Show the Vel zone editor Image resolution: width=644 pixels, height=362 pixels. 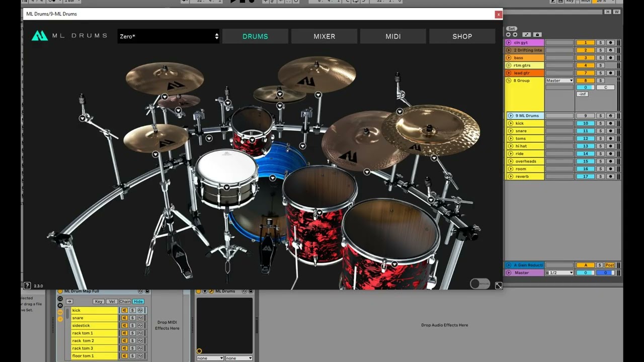tap(112, 302)
